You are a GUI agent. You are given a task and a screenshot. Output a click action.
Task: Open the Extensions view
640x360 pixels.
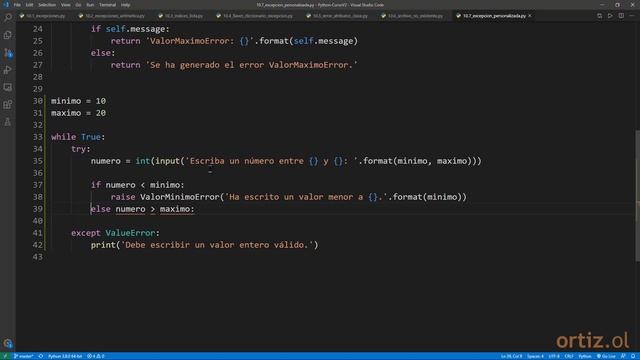8,104
